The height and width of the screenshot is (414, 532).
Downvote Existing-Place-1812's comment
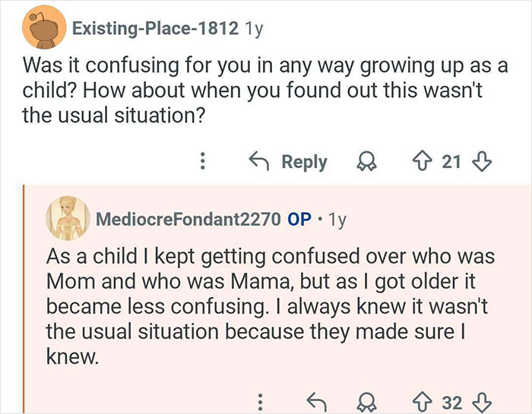click(x=481, y=162)
